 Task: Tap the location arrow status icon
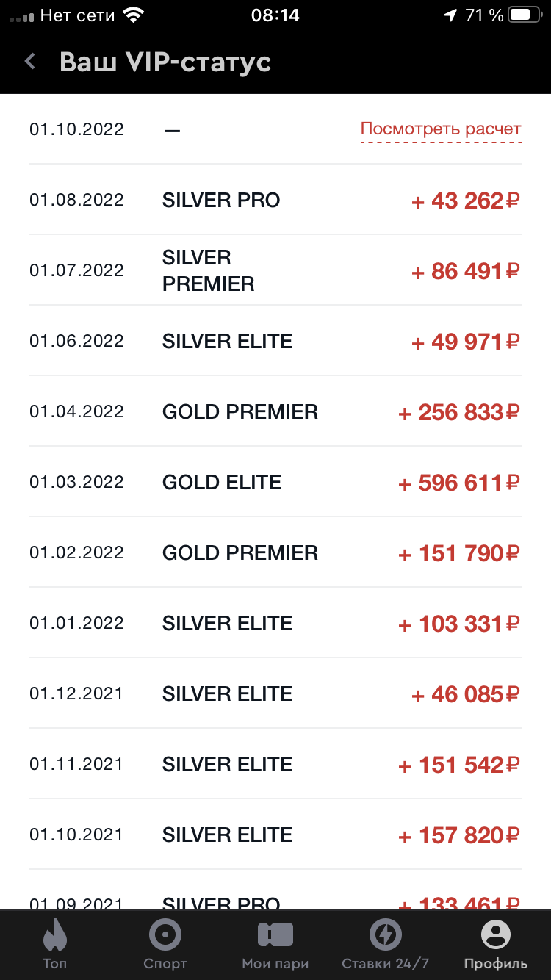tap(450, 15)
